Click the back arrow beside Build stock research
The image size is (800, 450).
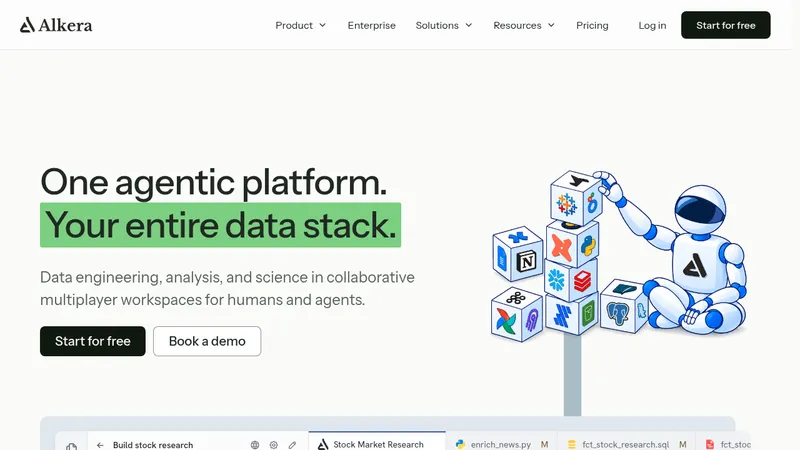pyautogui.click(x=100, y=445)
